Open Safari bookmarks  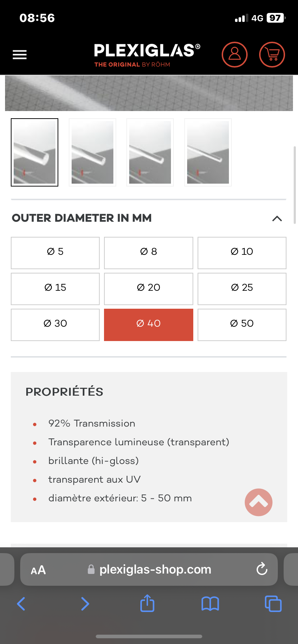tap(210, 604)
